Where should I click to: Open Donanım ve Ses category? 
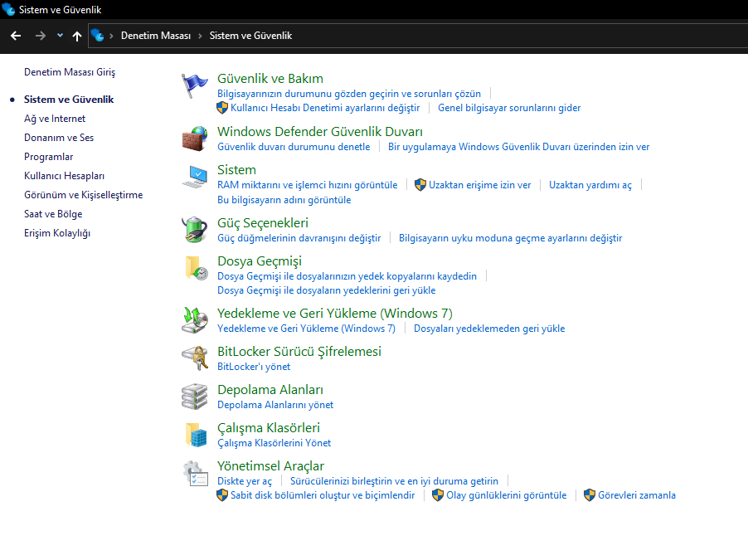(x=59, y=138)
